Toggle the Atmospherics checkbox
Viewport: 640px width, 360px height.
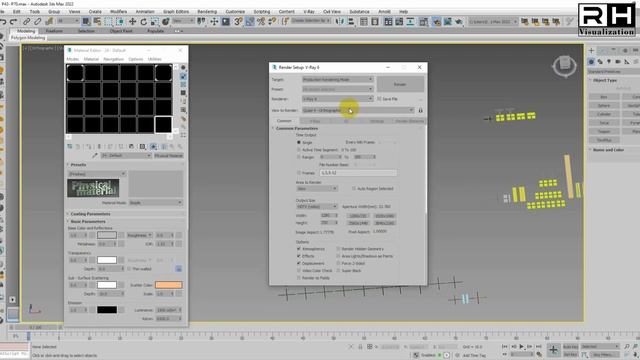pyautogui.click(x=299, y=249)
